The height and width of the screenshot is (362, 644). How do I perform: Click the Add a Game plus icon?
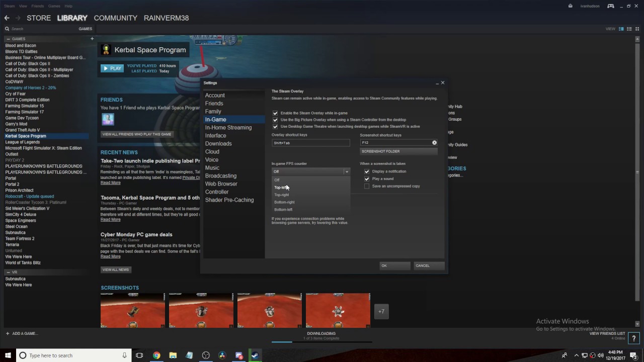[x=8, y=333]
